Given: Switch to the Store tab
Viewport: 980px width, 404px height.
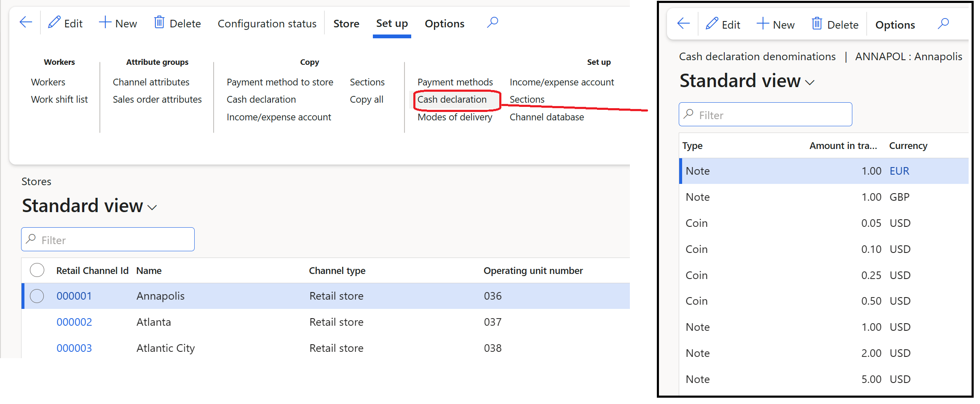Looking at the screenshot, I should [346, 24].
